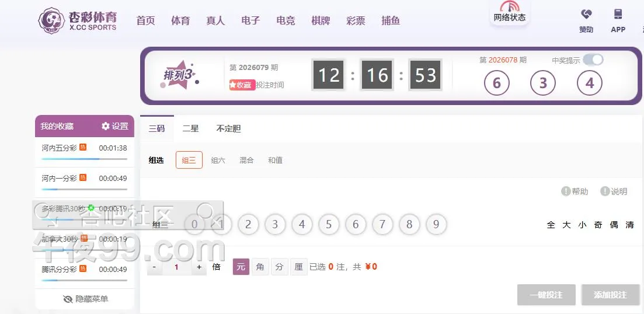Click the X.CC Sports logo
This screenshot has height=314, width=644.
click(x=77, y=21)
